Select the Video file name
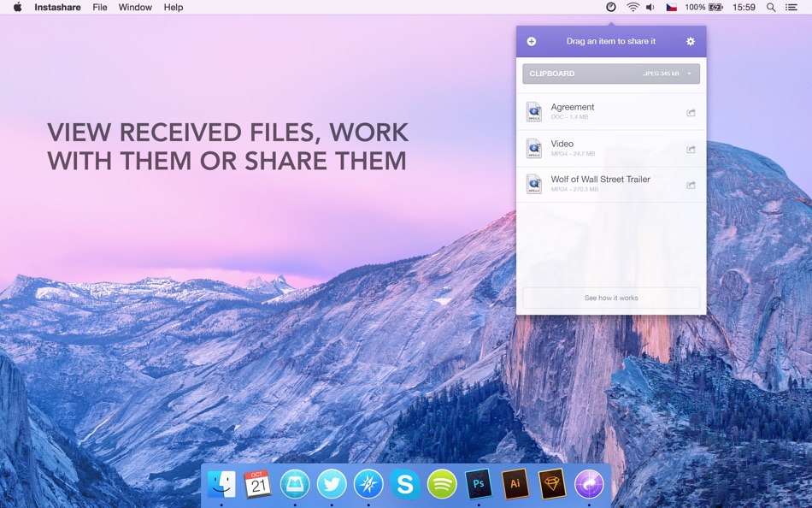 (562, 144)
